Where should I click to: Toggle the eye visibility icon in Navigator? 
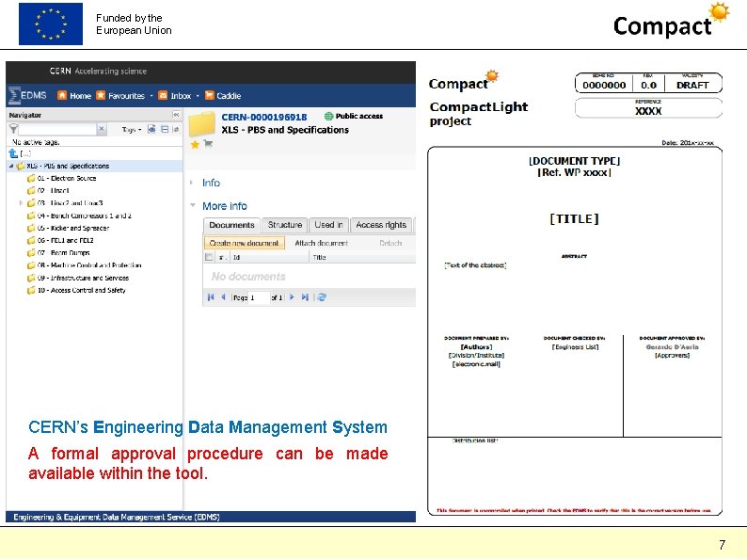[151, 129]
